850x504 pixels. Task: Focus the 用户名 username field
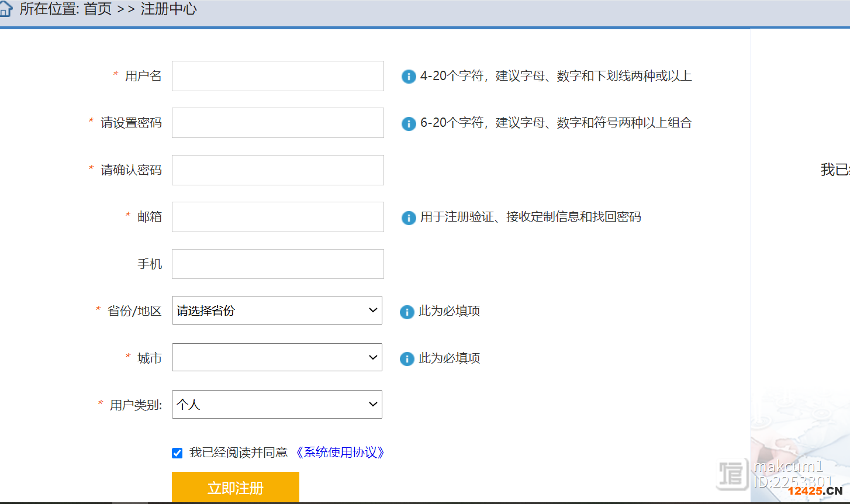pos(278,76)
